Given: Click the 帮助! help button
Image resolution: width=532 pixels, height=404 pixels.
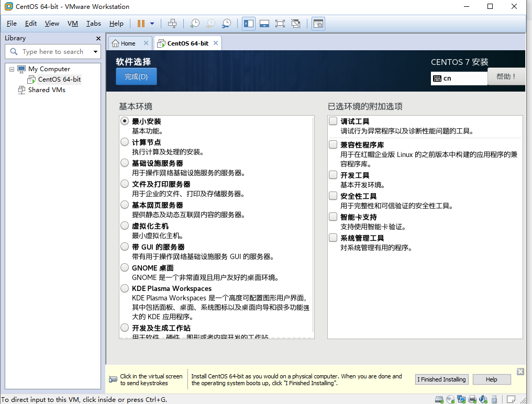Looking at the screenshot, I should click(506, 76).
